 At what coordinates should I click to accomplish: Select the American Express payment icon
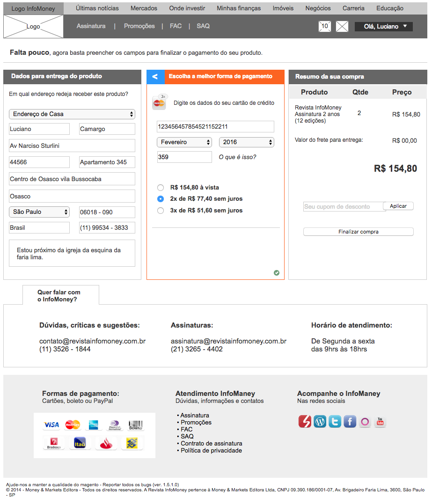point(94,425)
